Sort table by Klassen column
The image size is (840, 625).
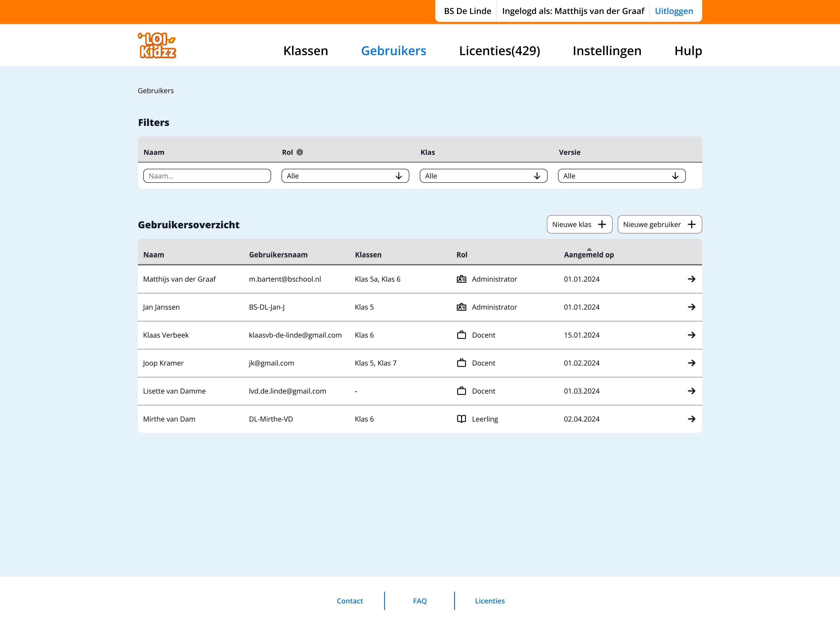point(368,254)
